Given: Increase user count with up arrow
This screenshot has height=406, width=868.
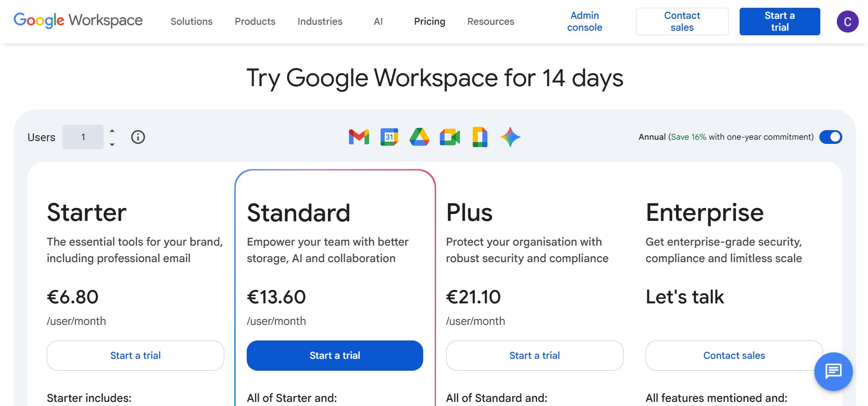Looking at the screenshot, I should point(112,131).
